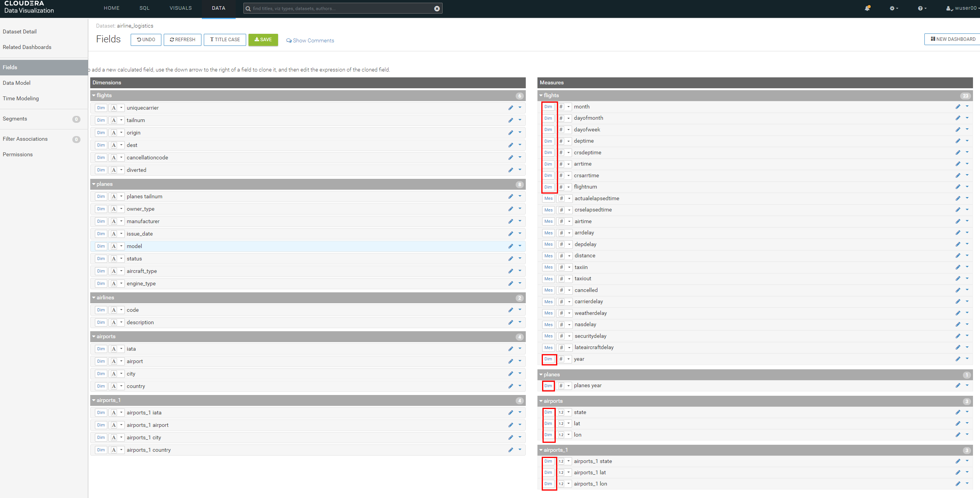Image resolution: width=980 pixels, height=498 pixels.
Task: Click the numeric type icon for distance
Action: pyautogui.click(x=561, y=255)
